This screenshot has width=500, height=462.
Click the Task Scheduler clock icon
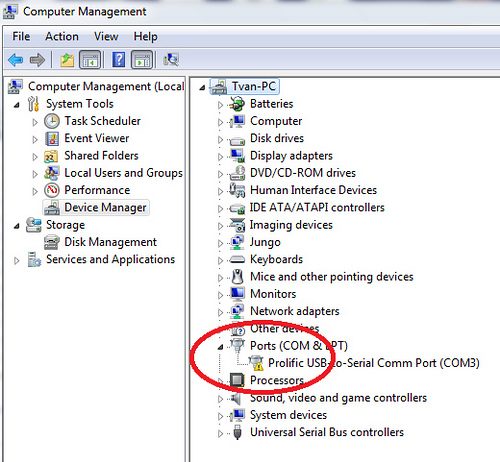click(52, 121)
